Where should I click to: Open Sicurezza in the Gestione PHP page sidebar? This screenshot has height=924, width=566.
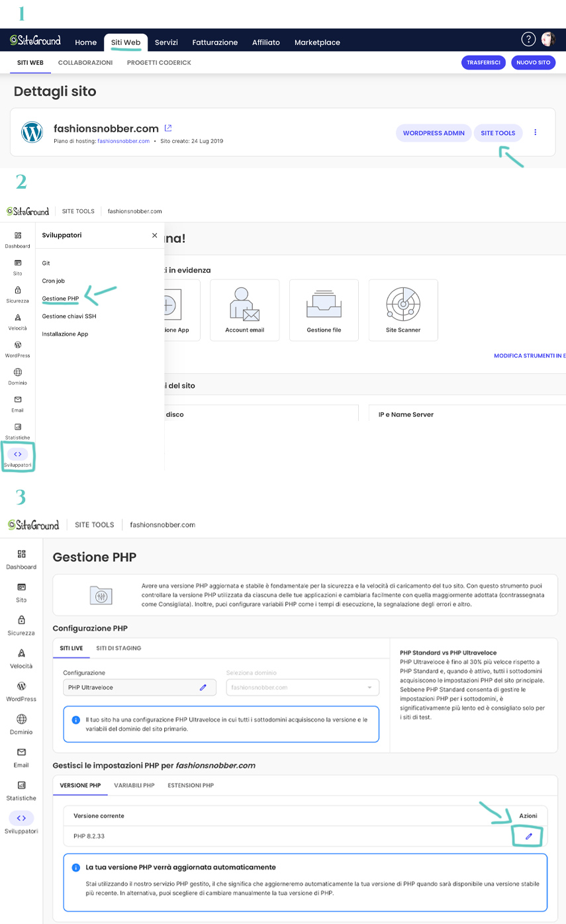click(x=21, y=625)
